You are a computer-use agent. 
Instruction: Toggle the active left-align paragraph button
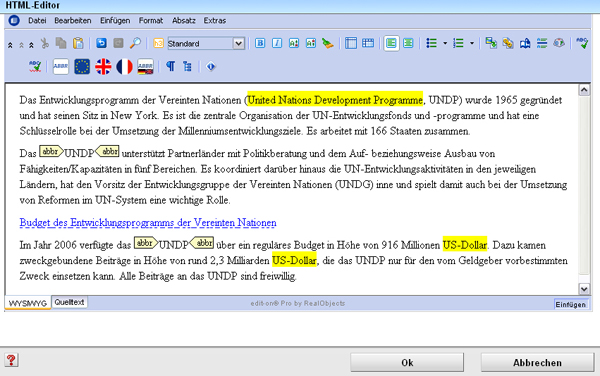pyautogui.click(x=391, y=43)
